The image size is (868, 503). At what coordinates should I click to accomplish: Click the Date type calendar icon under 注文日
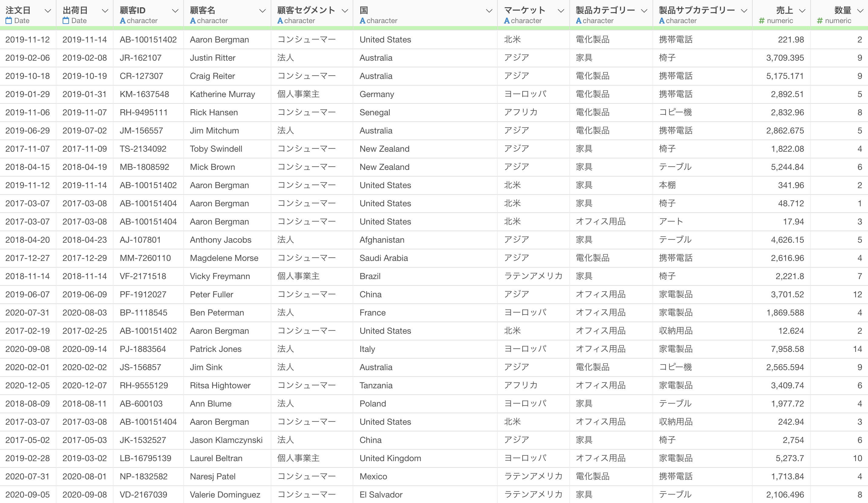pos(8,21)
